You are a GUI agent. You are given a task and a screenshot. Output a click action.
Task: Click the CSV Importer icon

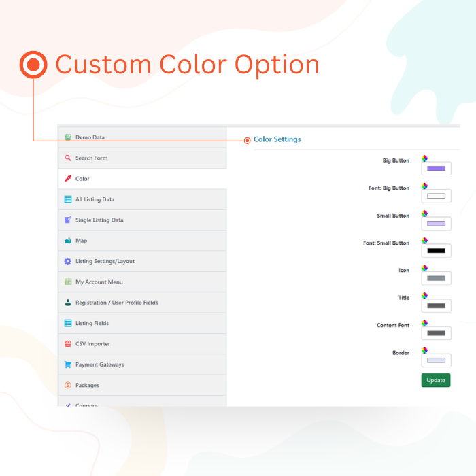pos(68,344)
